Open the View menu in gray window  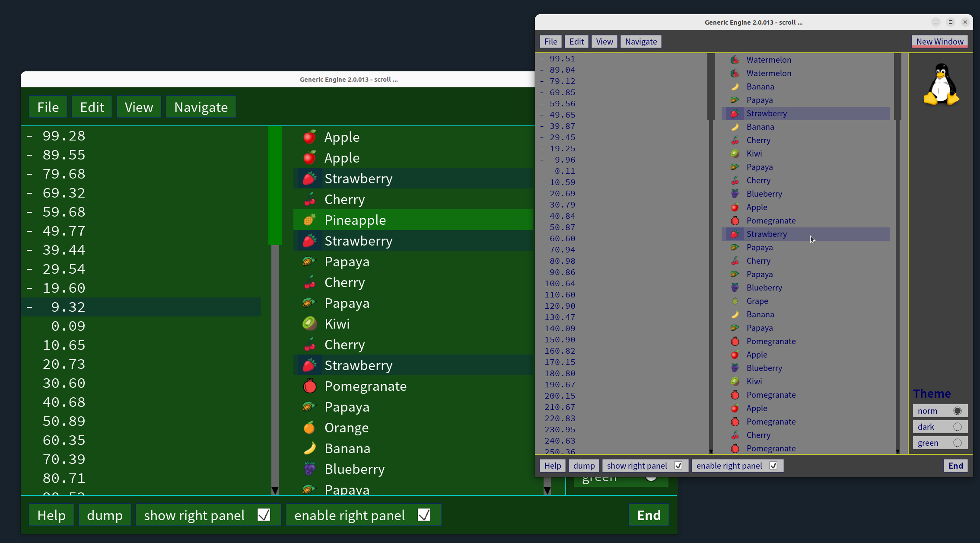click(604, 42)
